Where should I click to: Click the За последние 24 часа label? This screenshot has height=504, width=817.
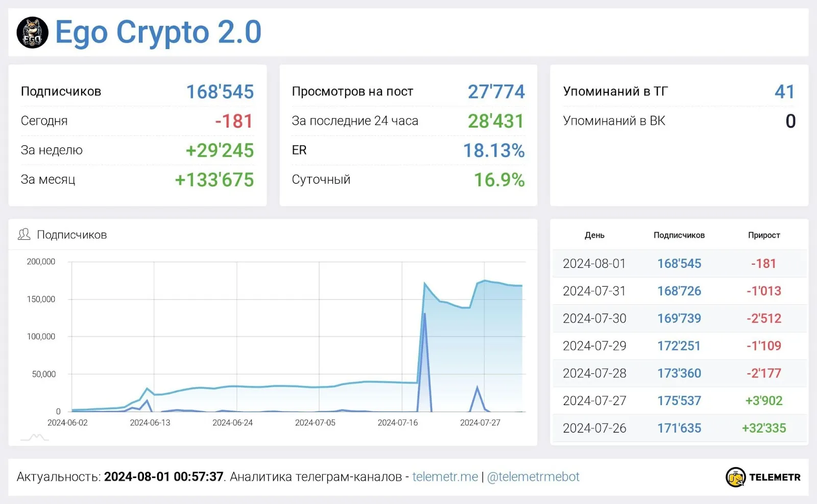[355, 121]
